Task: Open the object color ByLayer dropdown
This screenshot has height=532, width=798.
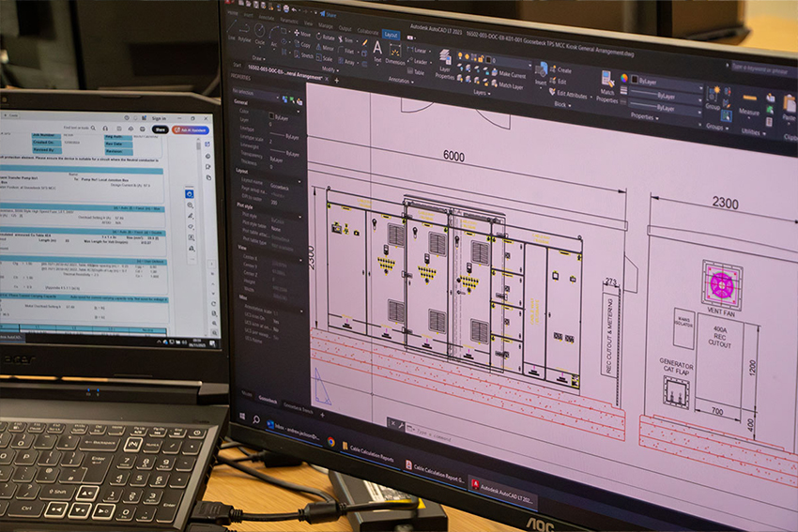Action: (668, 84)
